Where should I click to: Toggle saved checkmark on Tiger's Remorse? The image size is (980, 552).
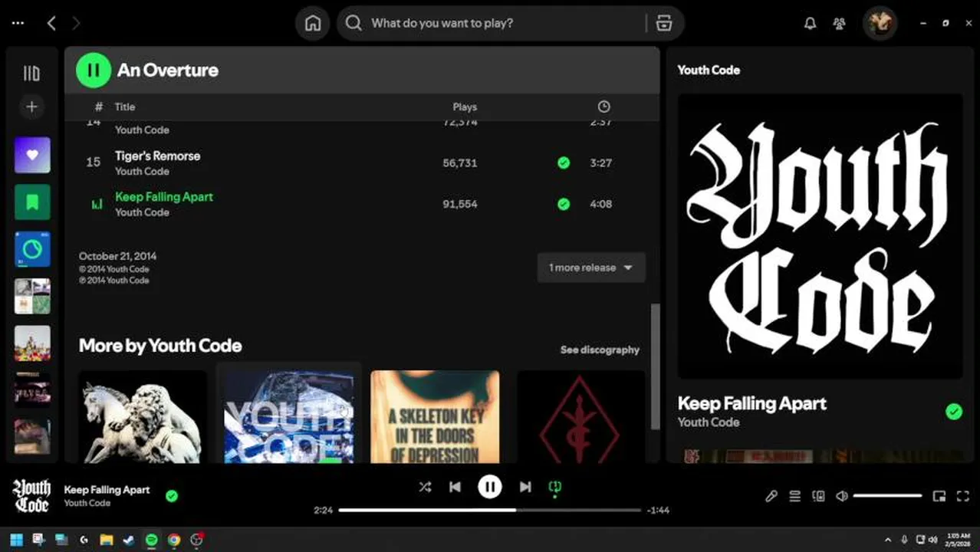coord(564,163)
